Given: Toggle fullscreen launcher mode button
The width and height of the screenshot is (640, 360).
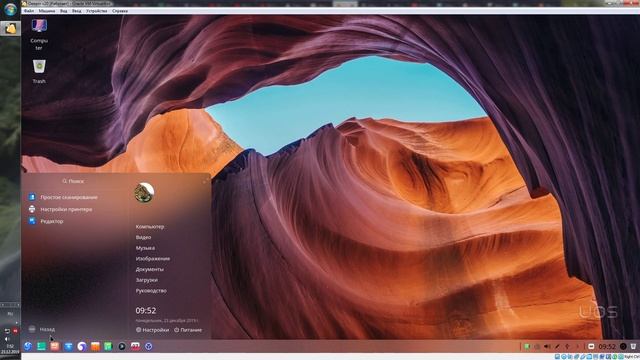Looking at the screenshot, I should [x=205, y=180].
